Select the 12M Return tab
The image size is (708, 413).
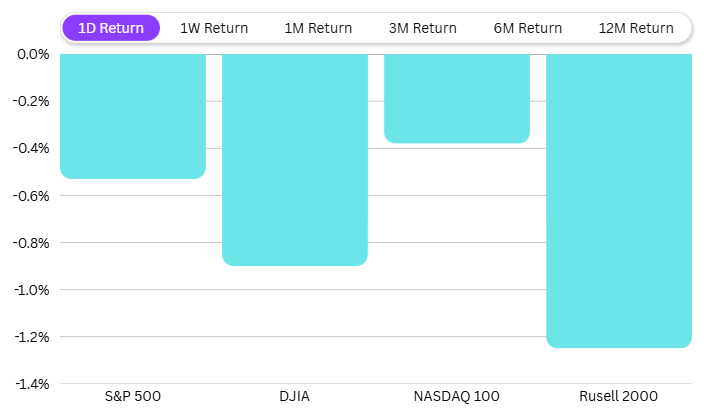point(636,28)
